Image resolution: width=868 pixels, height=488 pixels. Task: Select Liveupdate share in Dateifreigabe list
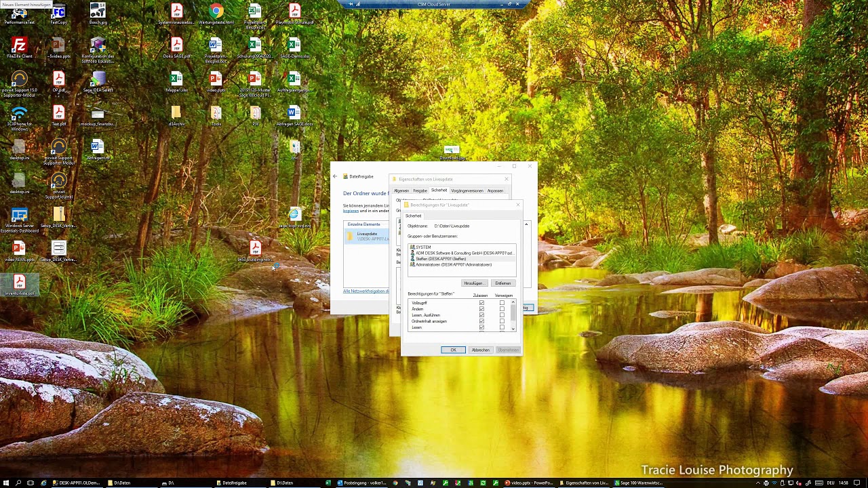367,236
